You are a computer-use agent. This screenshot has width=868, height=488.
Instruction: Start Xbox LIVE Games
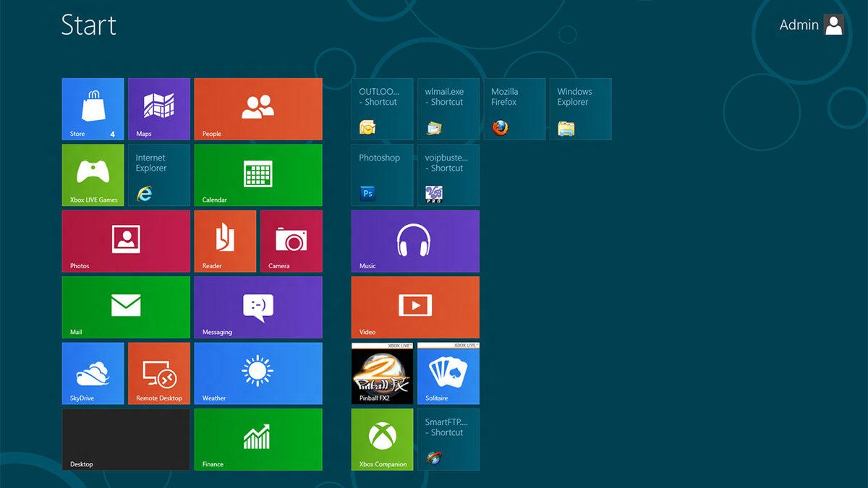(x=93, y=175)
